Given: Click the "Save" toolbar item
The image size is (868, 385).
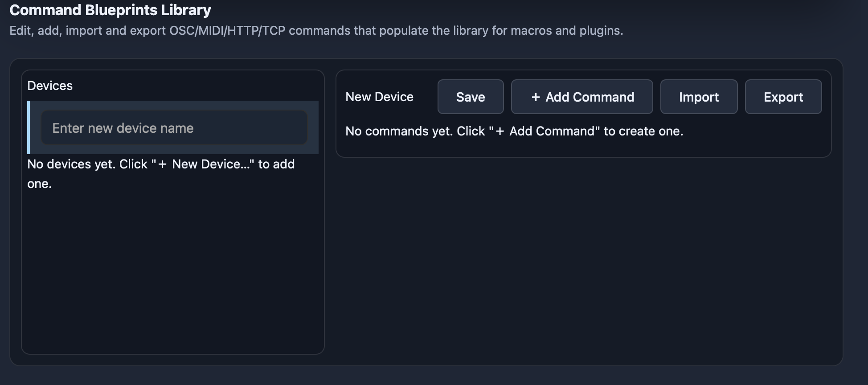Looking at the screenshot, I should (x=471, y=97).
